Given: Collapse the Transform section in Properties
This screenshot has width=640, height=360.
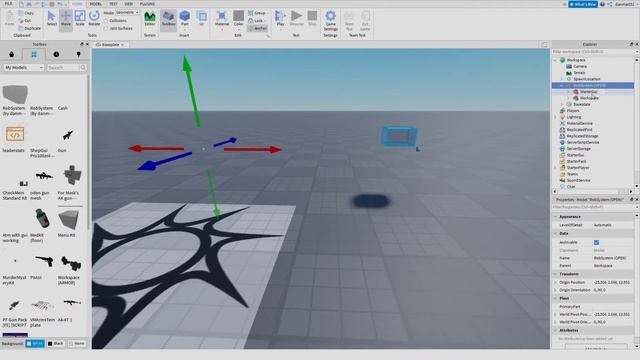Looking at the screenshot, I should point(555,274).
